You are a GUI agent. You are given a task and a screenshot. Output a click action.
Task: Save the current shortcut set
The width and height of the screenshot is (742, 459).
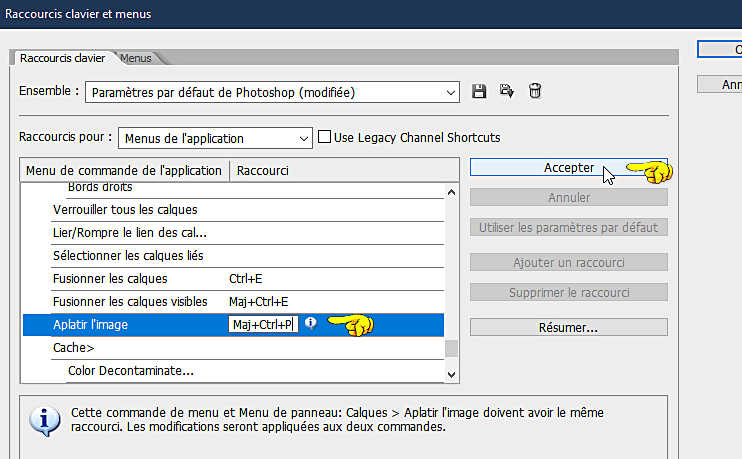(x=479, y=91)
